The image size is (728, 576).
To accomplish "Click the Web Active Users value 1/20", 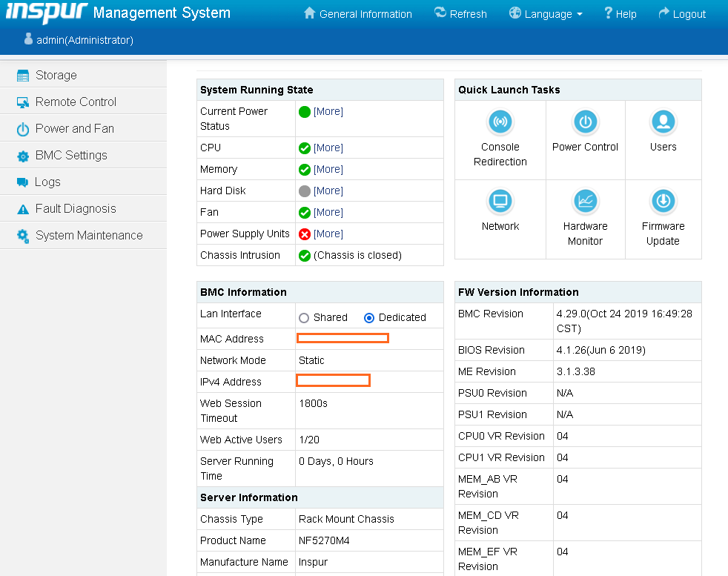I will (309, 440).
